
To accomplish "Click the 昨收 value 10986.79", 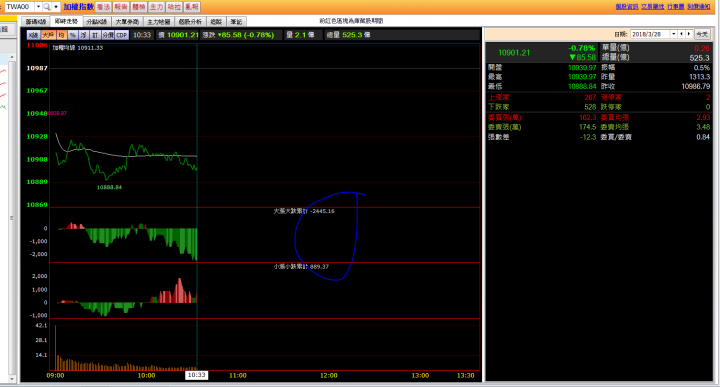I will click(696, 86).
